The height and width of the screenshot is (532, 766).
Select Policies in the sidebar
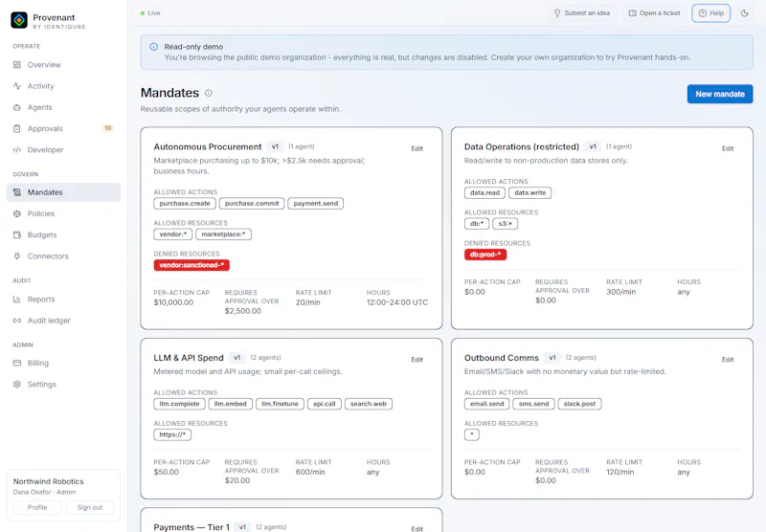pyautogui.click(x=63, y=213)
